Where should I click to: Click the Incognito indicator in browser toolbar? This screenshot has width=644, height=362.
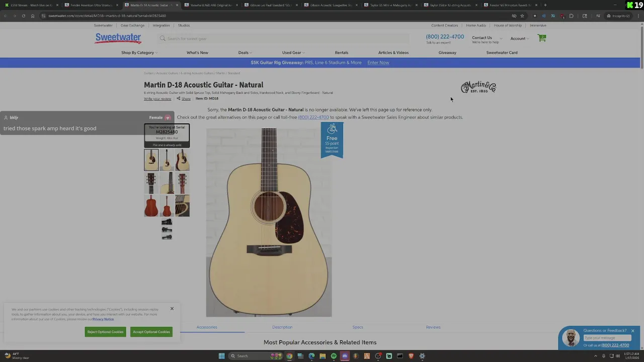point(619,16)
